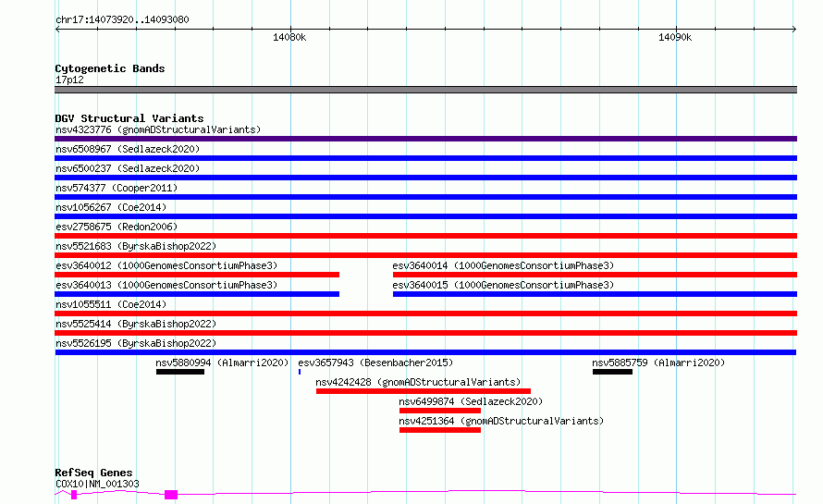Select the esv3640015 (1000GenomesConsortiumPhase3) label
The image size is (823, 504).
click(x=503, y=285)
